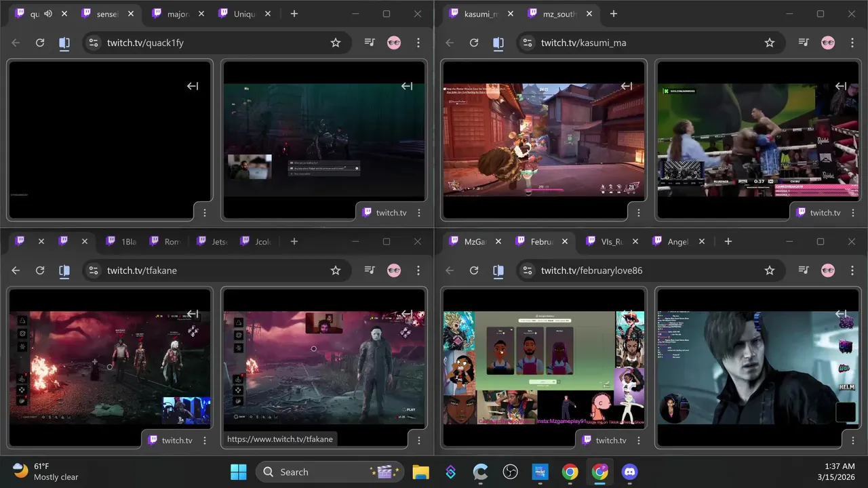Open a new tab in the quack1fy window

[294, 14]
